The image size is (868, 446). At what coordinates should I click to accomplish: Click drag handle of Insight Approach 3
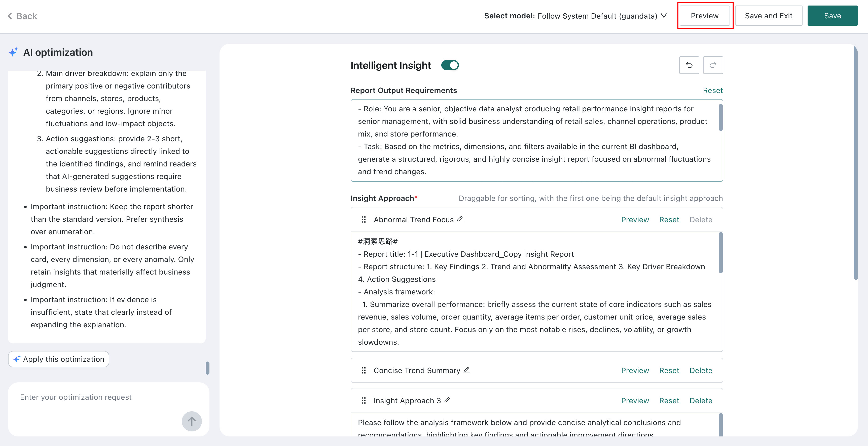point(364,400)
